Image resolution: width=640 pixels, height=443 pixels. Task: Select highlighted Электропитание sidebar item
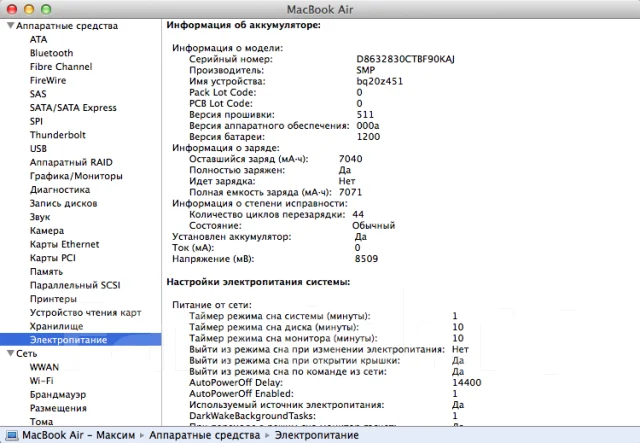81,340
